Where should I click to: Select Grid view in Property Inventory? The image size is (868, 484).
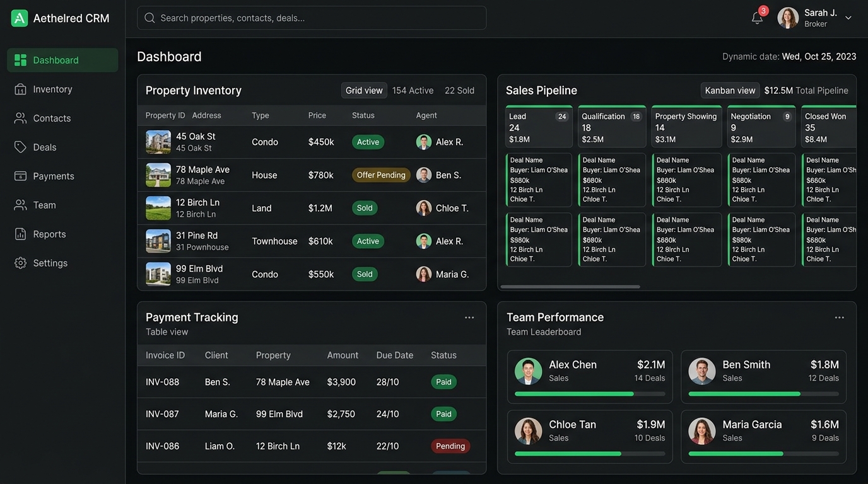pyautogui.click(x=364, y=90)
